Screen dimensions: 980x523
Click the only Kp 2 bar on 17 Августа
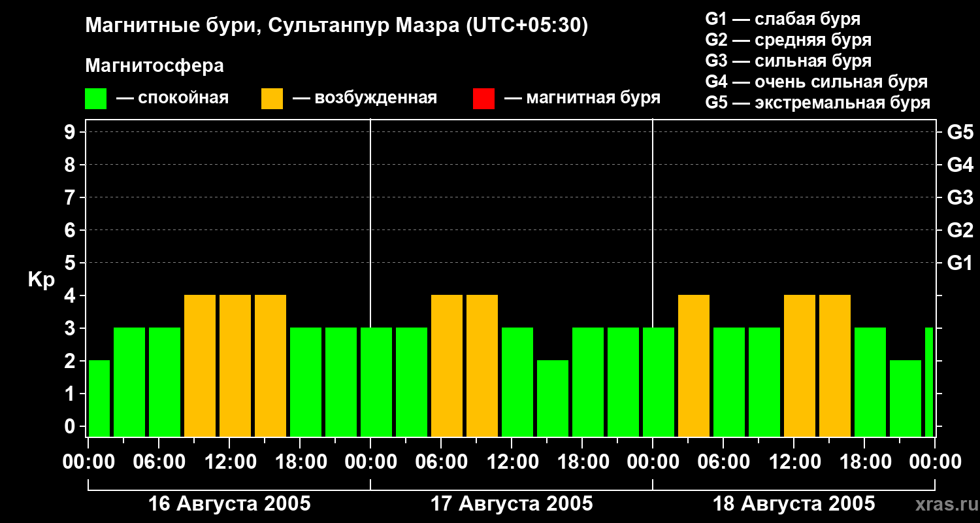click(x=553, y=399)
